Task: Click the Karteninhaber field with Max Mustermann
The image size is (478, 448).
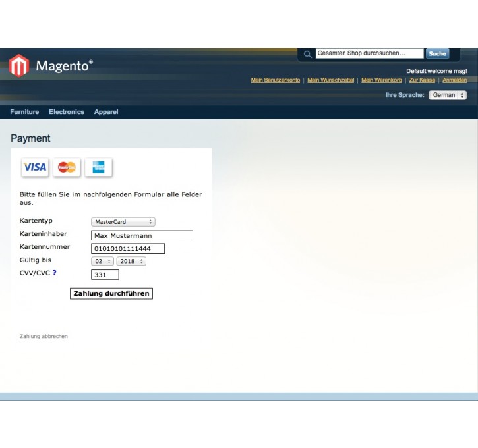Action: tap(142, 235)
